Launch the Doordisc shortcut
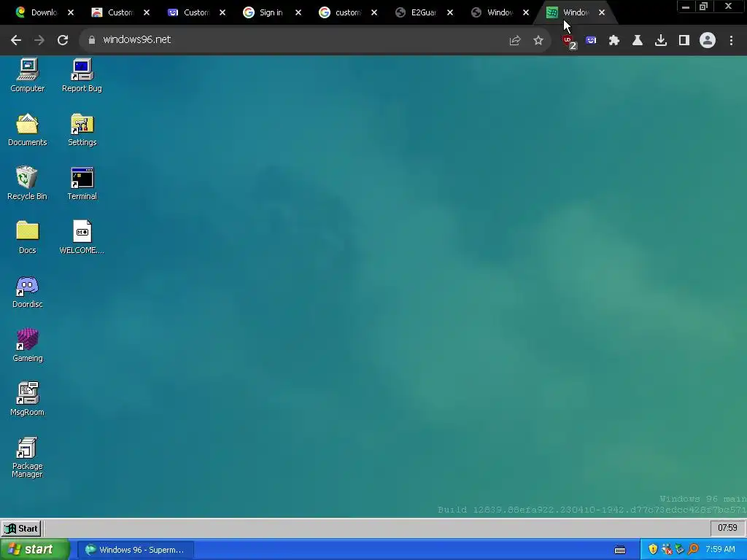The width and height of the screenshot is (747, 560). (x=28, y=292)
